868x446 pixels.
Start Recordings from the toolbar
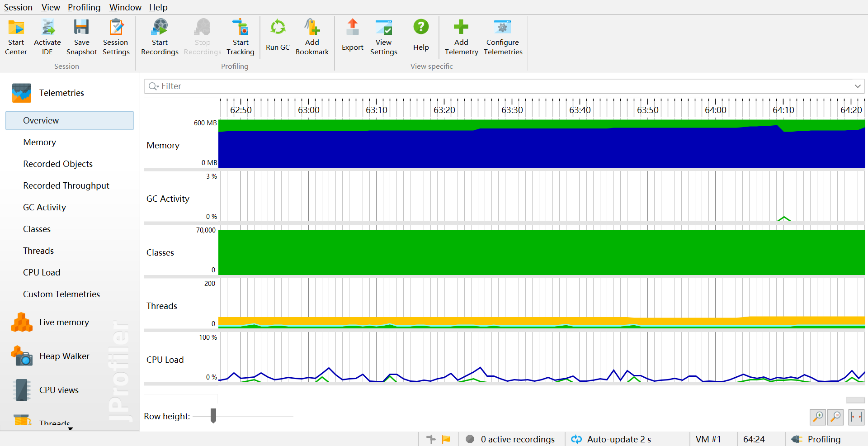coord(160,37)
